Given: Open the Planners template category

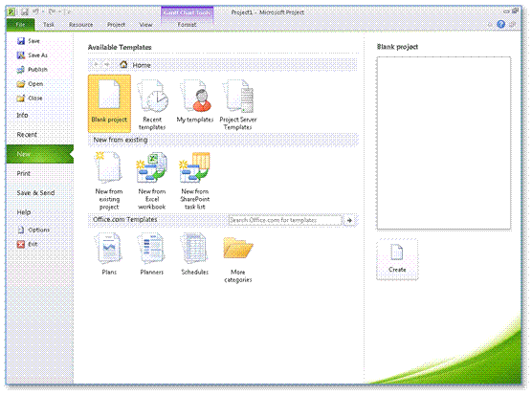Looking at the screenshot, I should point(152,253).
